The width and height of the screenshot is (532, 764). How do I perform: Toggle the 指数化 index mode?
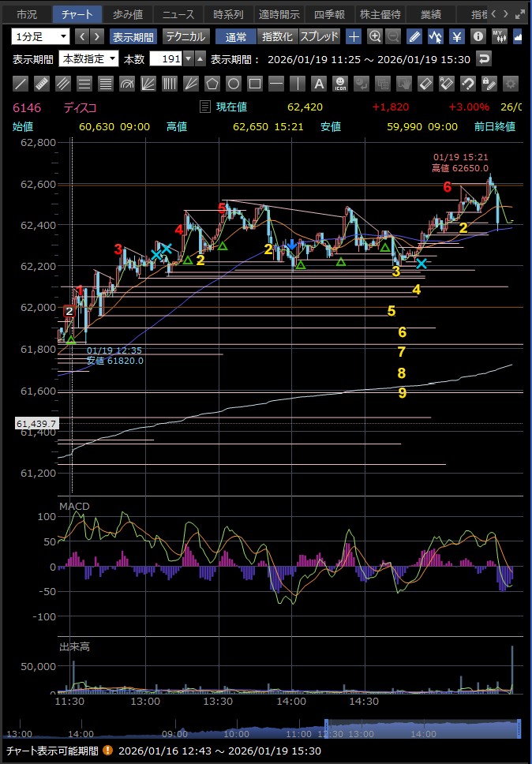(276, 36)
